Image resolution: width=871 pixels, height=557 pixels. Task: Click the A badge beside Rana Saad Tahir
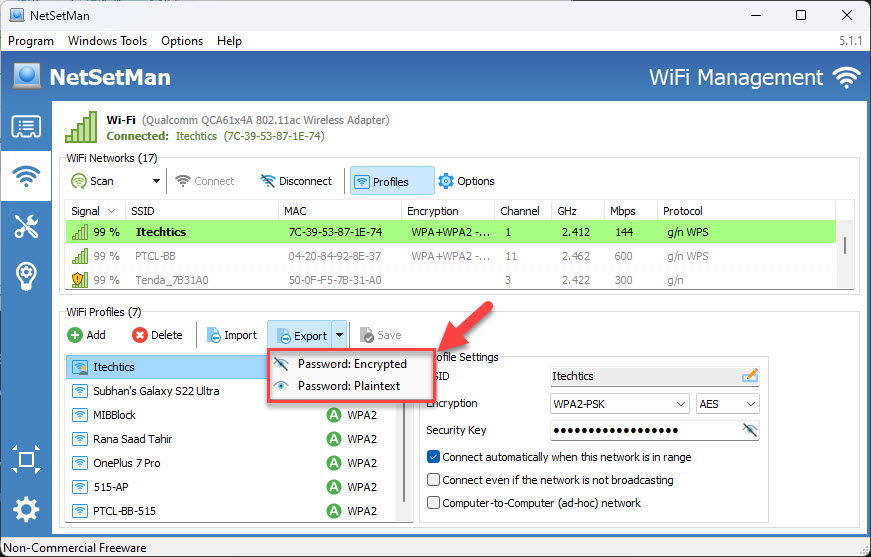tap(333, 439)
